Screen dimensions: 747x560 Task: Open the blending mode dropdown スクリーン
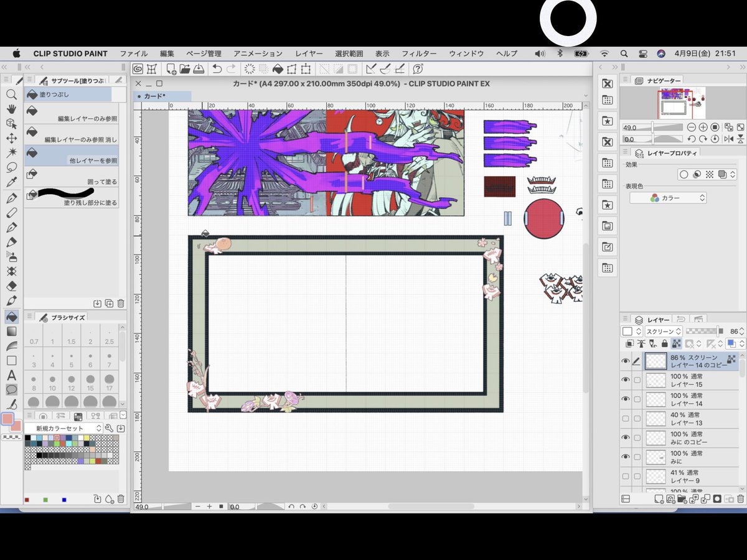(x=664, y=331)
